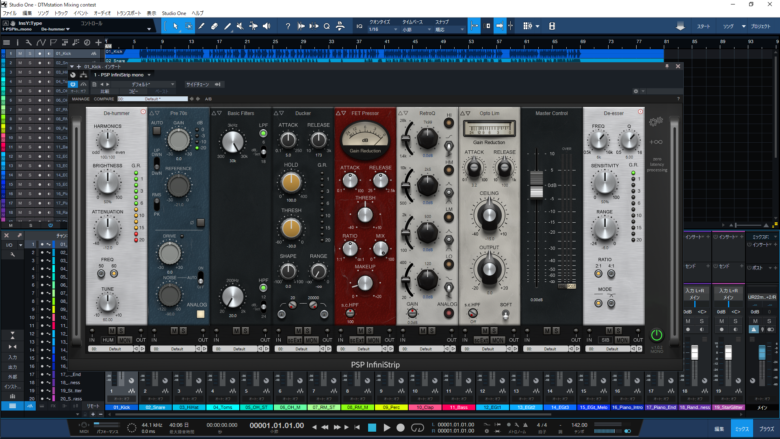Click the A/B comparison button
Viewport: 780px width, 439px height.
coord(208,99)
